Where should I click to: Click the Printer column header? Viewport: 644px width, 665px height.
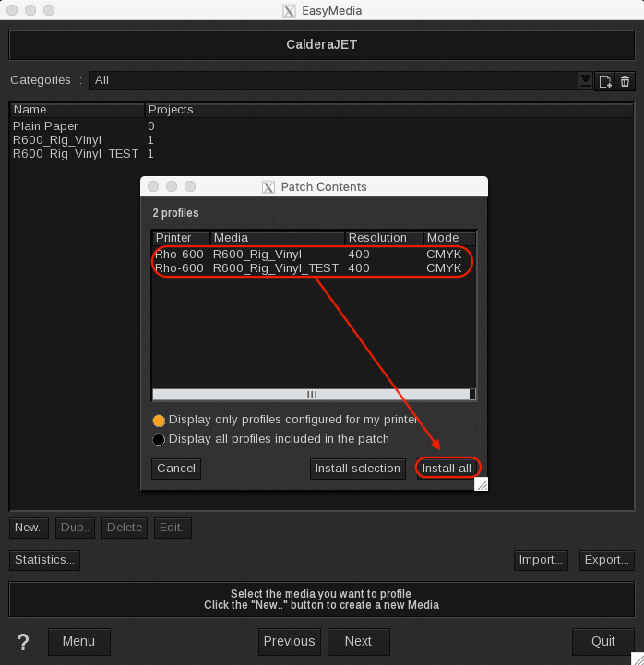181,238
